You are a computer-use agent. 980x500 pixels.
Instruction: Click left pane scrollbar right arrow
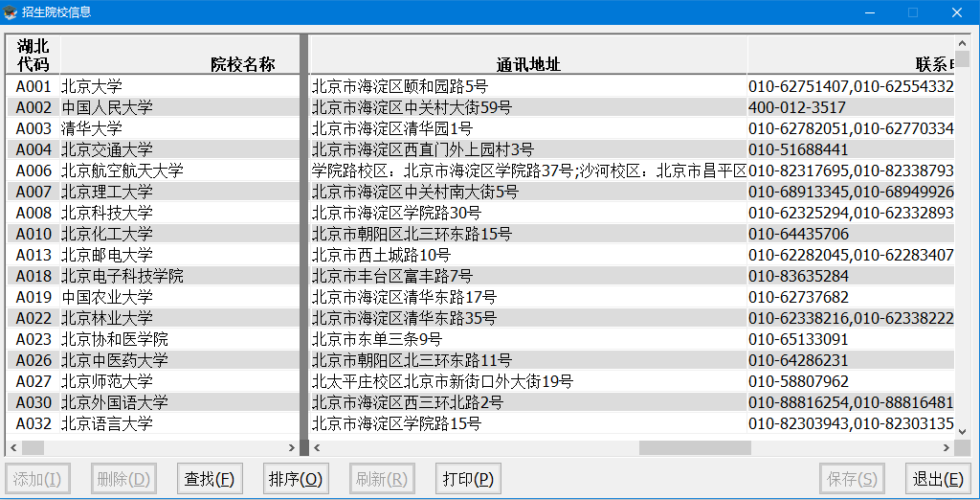(291, 447)
